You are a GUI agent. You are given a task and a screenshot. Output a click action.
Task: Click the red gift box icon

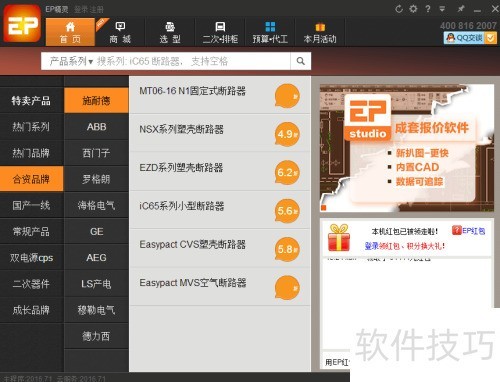pyautogui.click(x=339, y=238)
